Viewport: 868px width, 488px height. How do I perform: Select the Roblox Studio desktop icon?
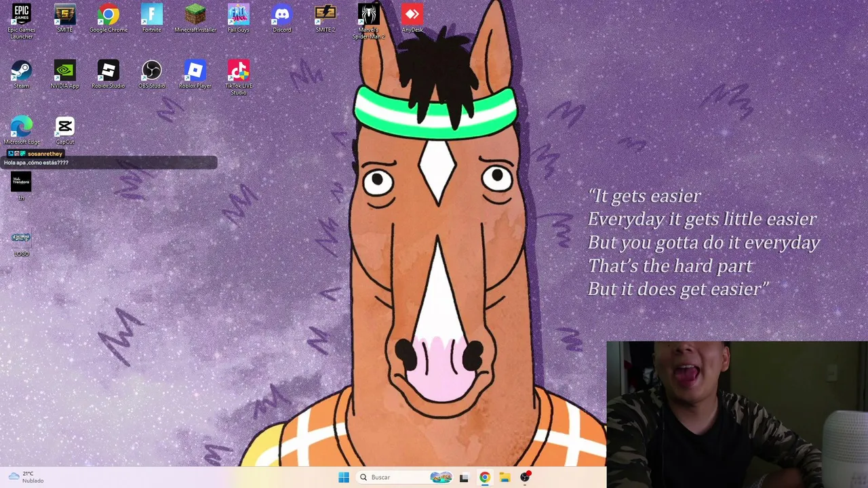[x=108, y=75]
